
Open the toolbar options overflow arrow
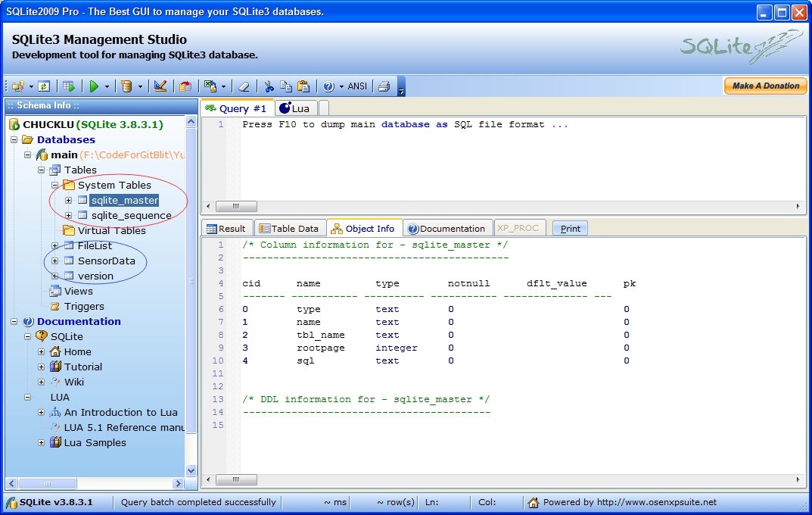pos(401,91)
